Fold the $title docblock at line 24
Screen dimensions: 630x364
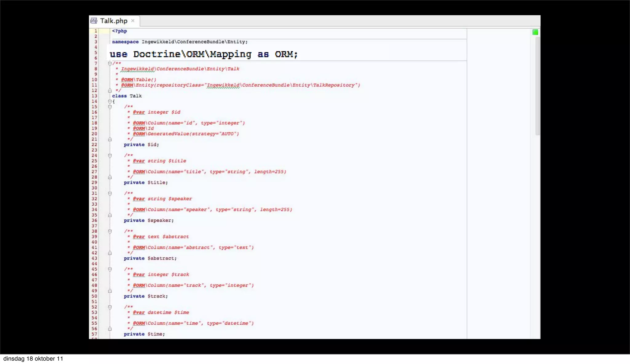click(110, 156)
